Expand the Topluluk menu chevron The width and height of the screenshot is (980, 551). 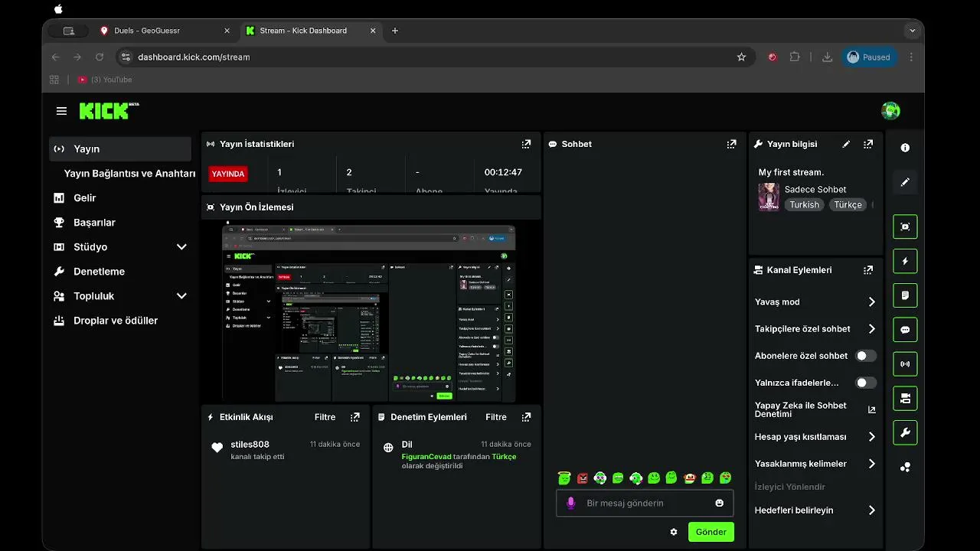coord(181,296)
